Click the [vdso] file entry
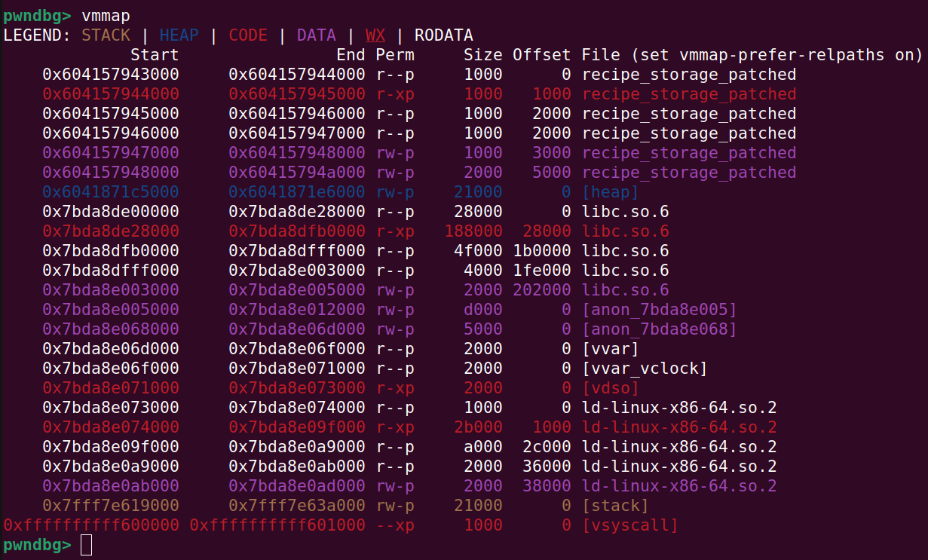 610,387
